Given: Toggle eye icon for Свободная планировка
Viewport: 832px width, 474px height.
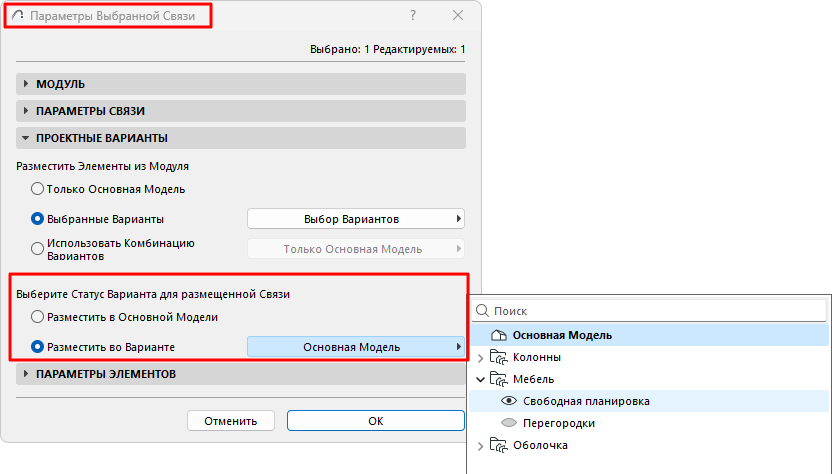Looking at the screenshot, I should click(x=508, y=401).
